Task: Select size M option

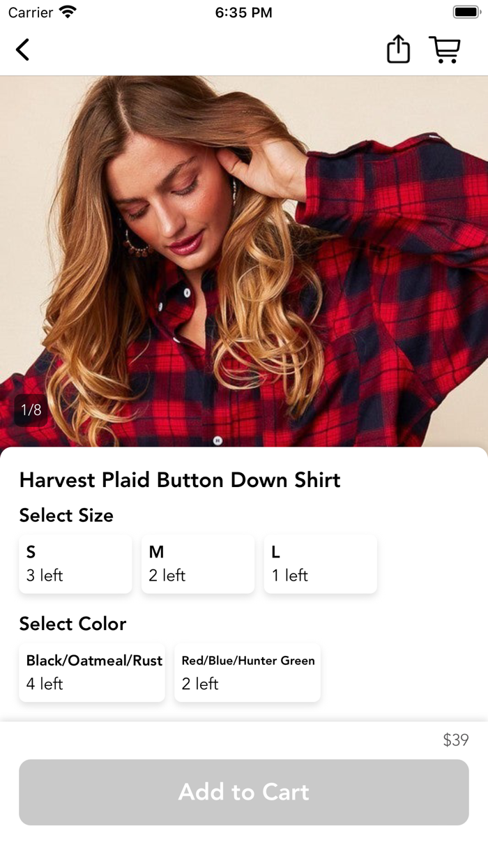Action: (198, 564)
